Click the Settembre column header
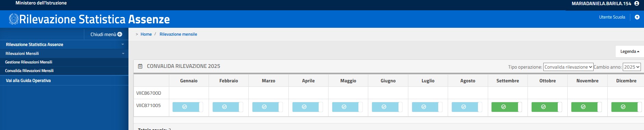The height and width of the screenshot is (130, 644). pos(508,81)
